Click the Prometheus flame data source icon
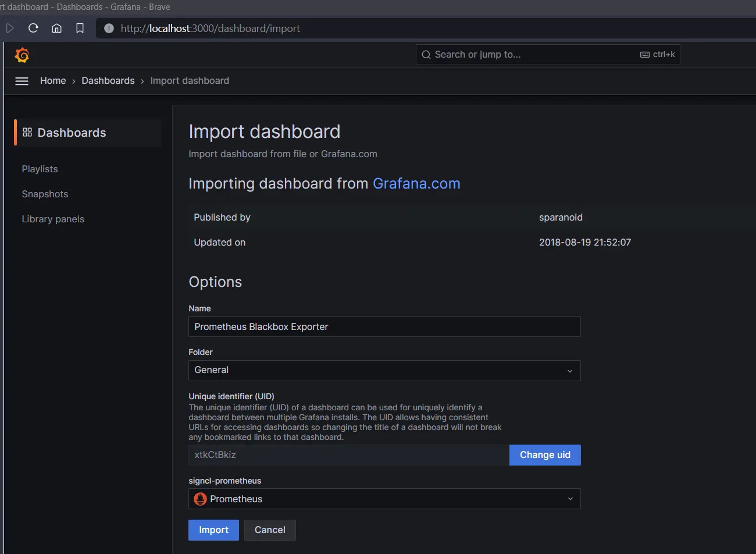The height and width of the screenshot is (554, 756). 200,499
